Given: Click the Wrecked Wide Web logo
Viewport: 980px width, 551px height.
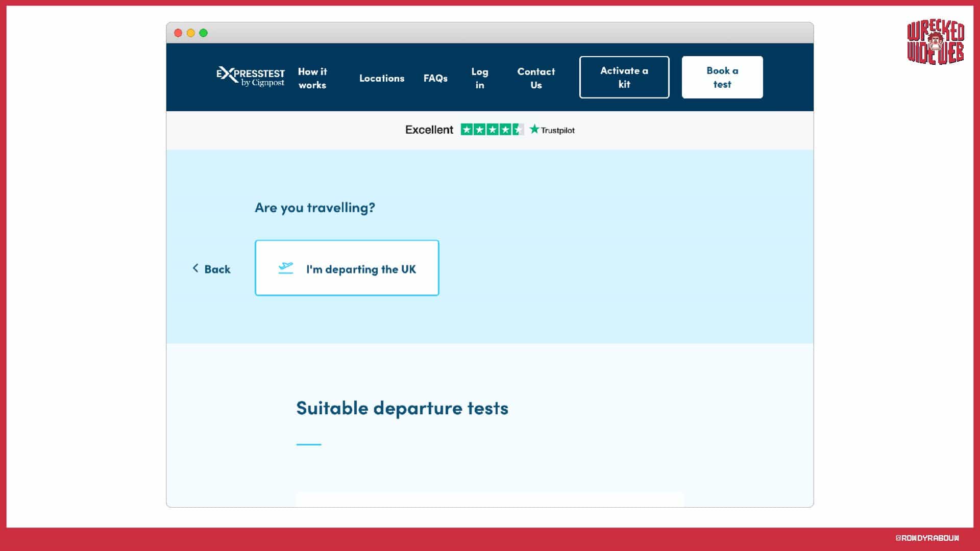Looking at the screenshot, I should [x=936, y=43].
